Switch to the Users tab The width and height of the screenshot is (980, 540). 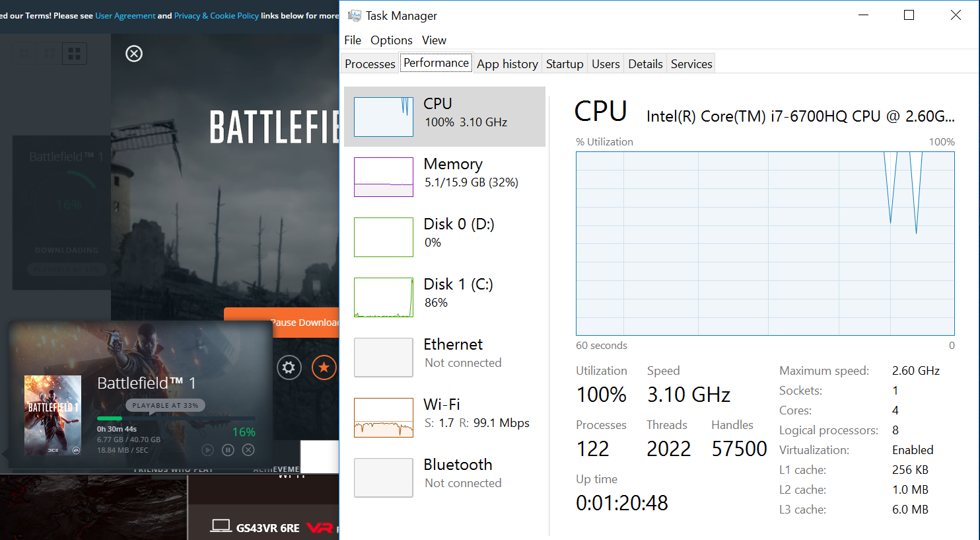[606, 63]
